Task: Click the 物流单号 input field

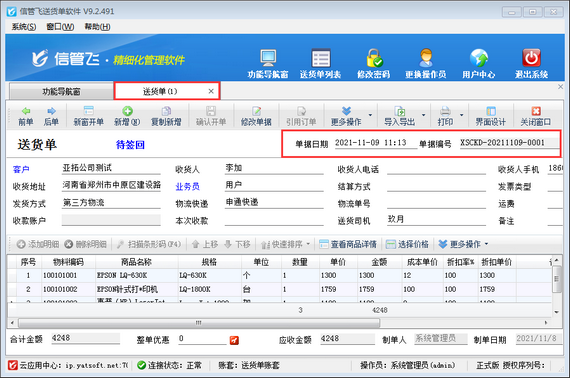Action: (x=436, y=203)
